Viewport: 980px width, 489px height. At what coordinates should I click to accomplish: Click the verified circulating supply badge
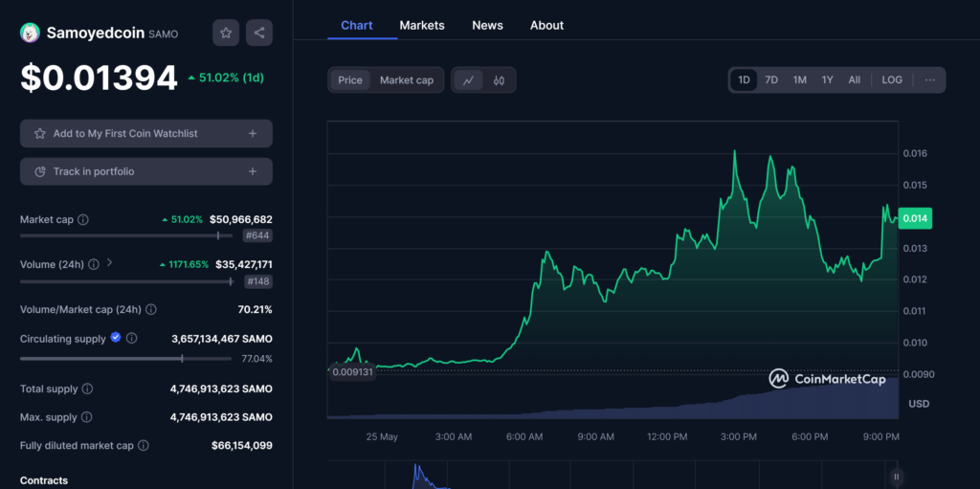point(116,338)
